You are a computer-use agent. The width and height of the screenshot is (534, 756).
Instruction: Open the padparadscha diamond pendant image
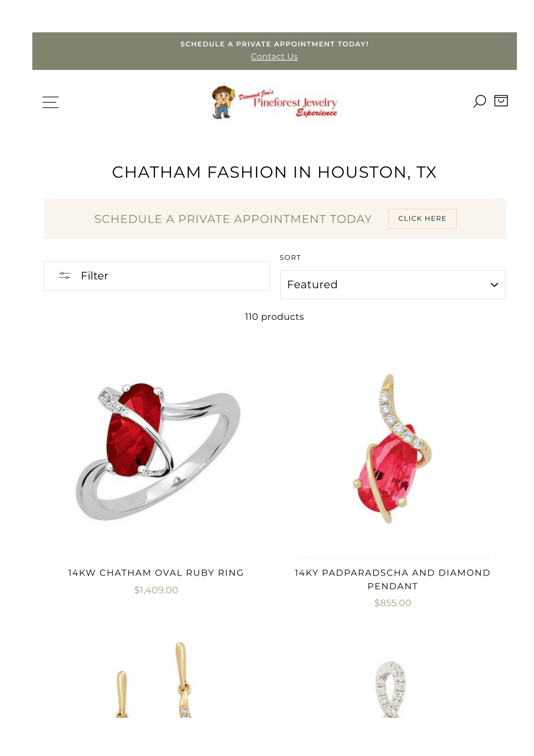pyautogui.click(x=393, y=449)
